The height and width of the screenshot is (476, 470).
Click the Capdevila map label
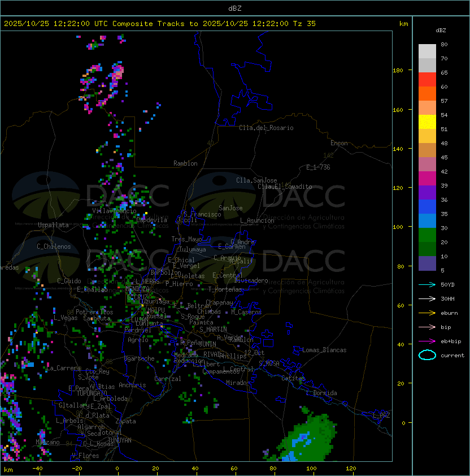click(152, 220)
